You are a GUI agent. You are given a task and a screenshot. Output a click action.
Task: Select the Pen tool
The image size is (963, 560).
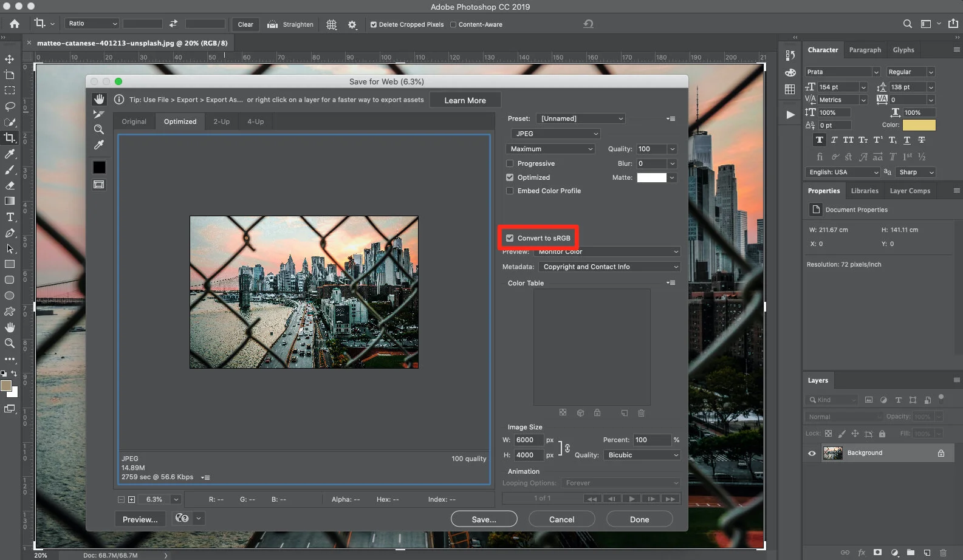(x=10, y=233)
